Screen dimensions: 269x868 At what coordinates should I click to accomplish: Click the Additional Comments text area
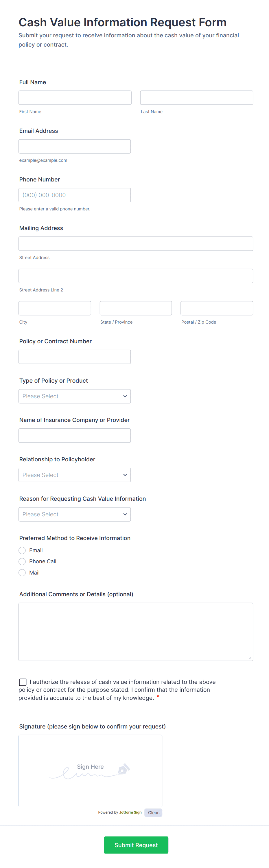point(136,632)
